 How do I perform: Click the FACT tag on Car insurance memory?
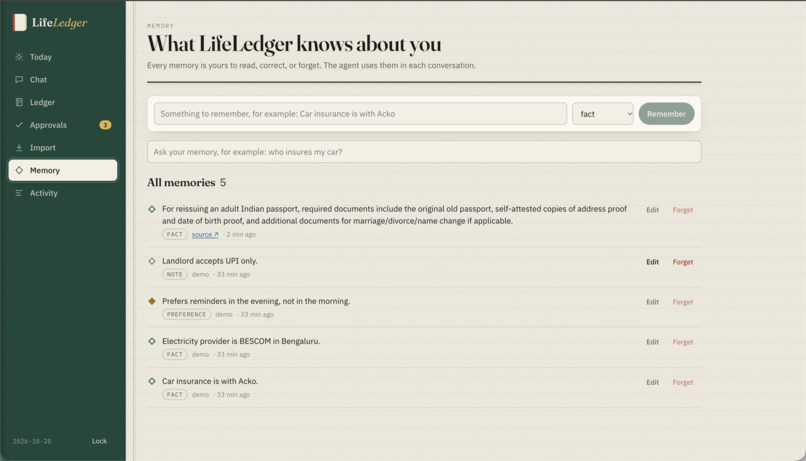coord(175,395)
